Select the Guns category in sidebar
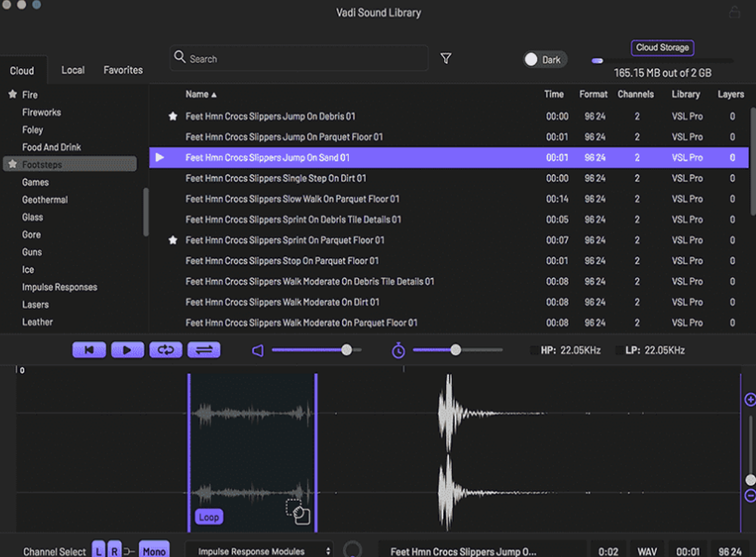The width and height of the screenshot is (756, 557). [33, 252]
